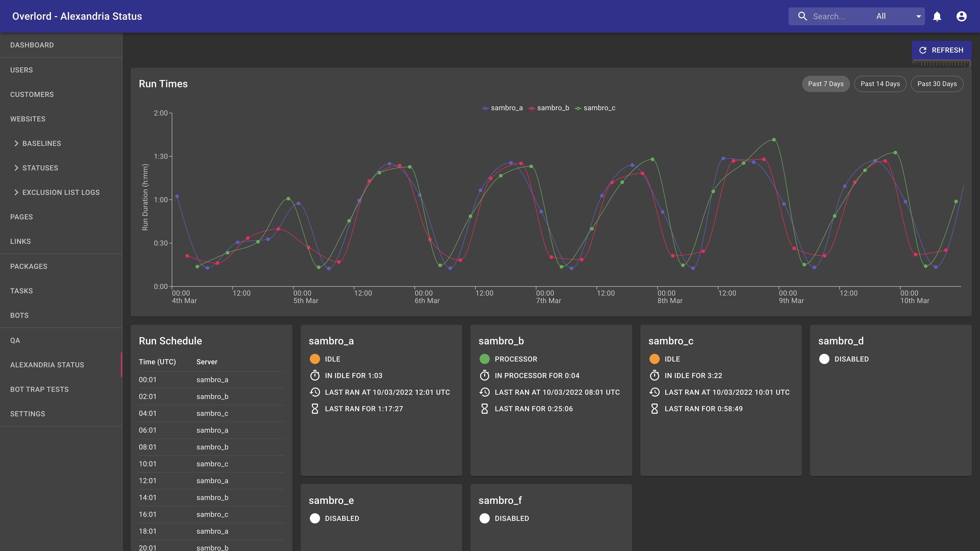
Task: Click sambro_a orange idle status dot
Action: click(315, 359)
